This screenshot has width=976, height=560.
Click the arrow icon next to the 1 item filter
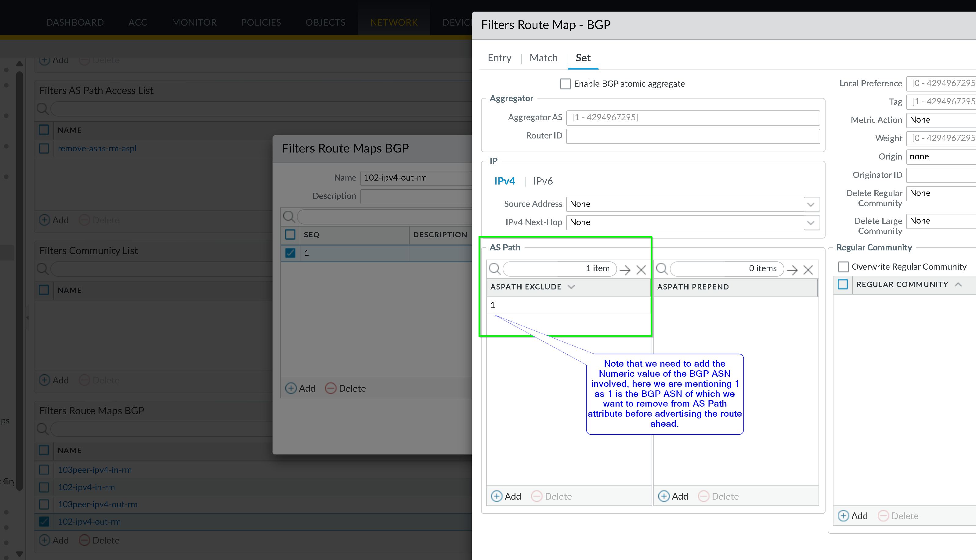625,270
